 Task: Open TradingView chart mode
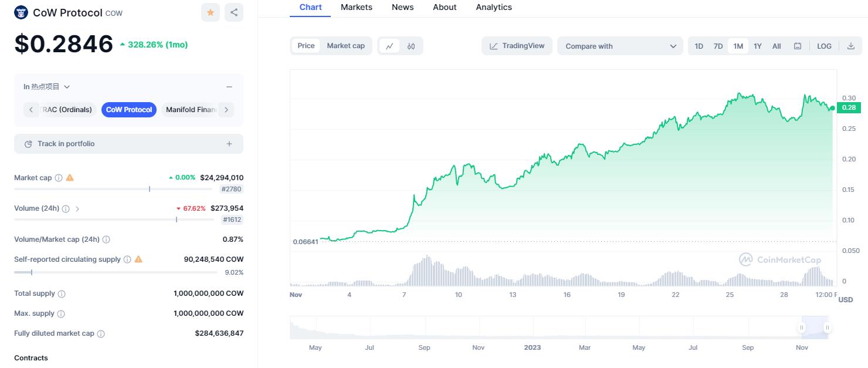coord(517,46)
